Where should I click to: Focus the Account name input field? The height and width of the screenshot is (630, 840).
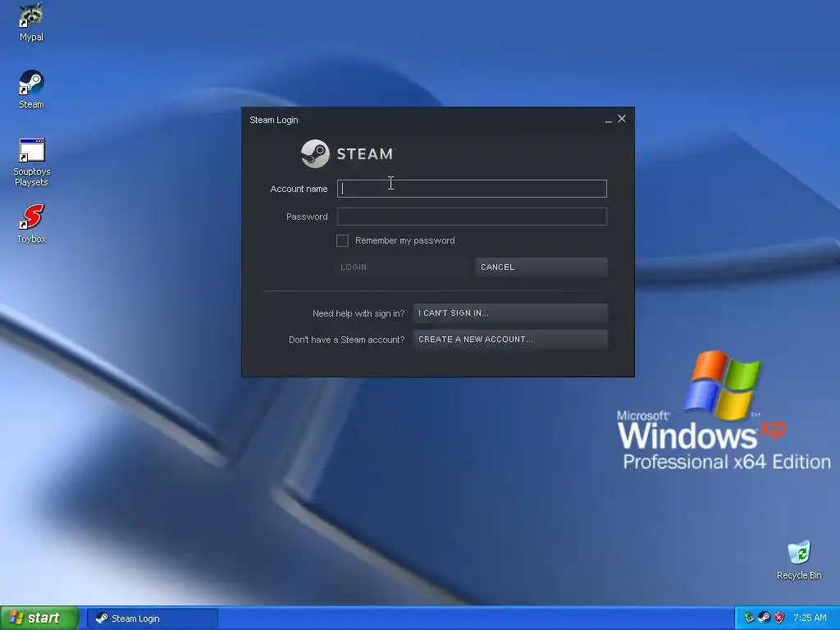pos(472,189)
